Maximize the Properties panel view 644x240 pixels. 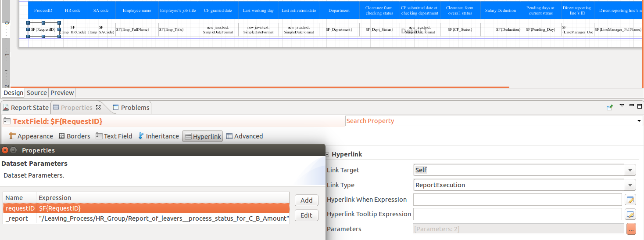coord(640,106)
